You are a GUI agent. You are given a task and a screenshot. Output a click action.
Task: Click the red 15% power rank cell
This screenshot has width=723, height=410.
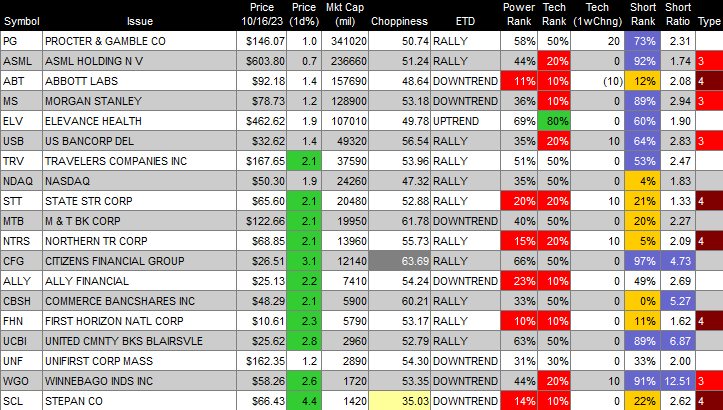(519, 241)
